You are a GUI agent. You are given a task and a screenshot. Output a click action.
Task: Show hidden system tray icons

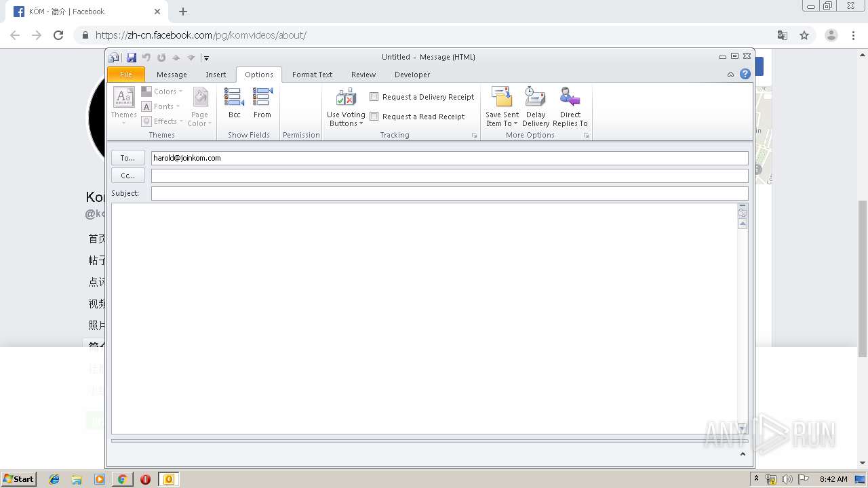click(x=757, y=479)
